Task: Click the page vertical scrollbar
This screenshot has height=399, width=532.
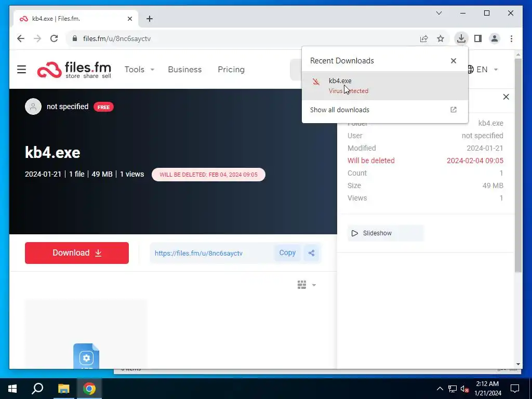Action: (518, 165)
